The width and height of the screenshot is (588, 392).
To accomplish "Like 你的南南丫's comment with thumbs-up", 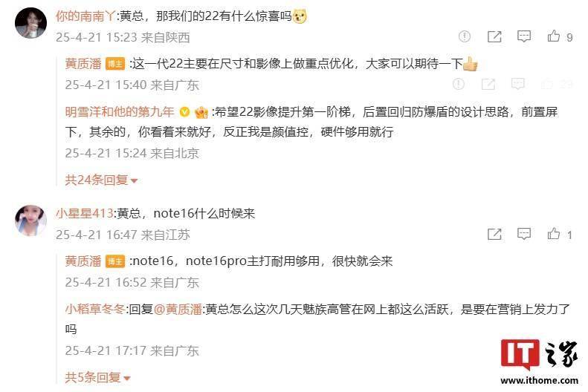I will click(x=554, y=36).
